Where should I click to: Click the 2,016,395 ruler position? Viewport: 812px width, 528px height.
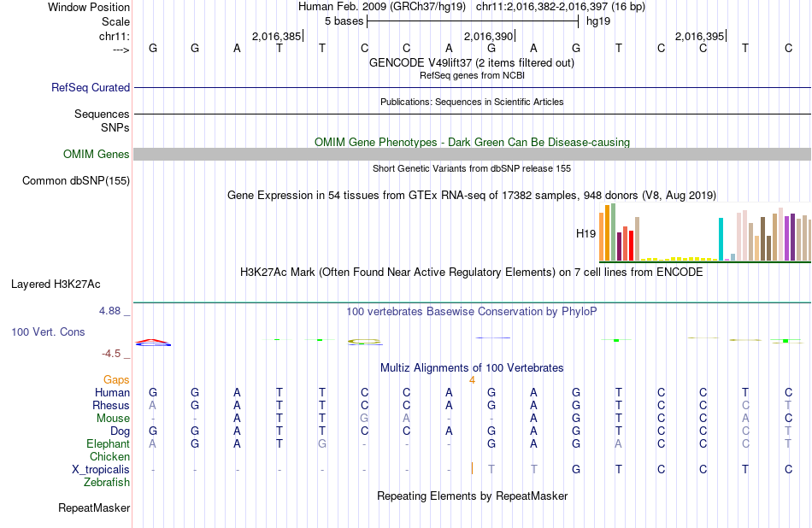700,36
